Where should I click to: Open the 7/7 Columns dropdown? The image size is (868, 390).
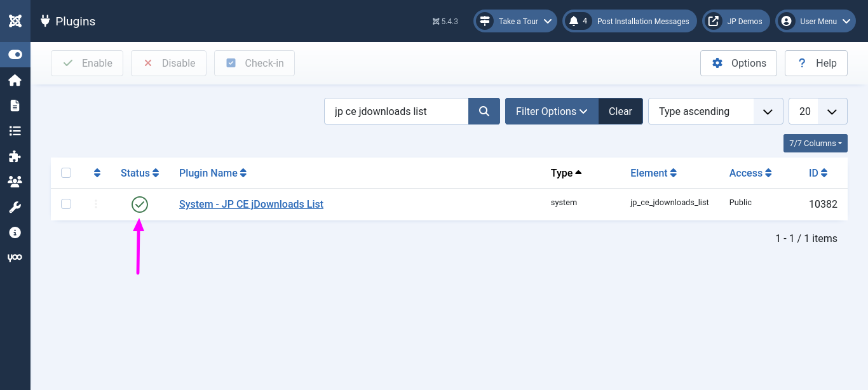click(x=815, y=144)
